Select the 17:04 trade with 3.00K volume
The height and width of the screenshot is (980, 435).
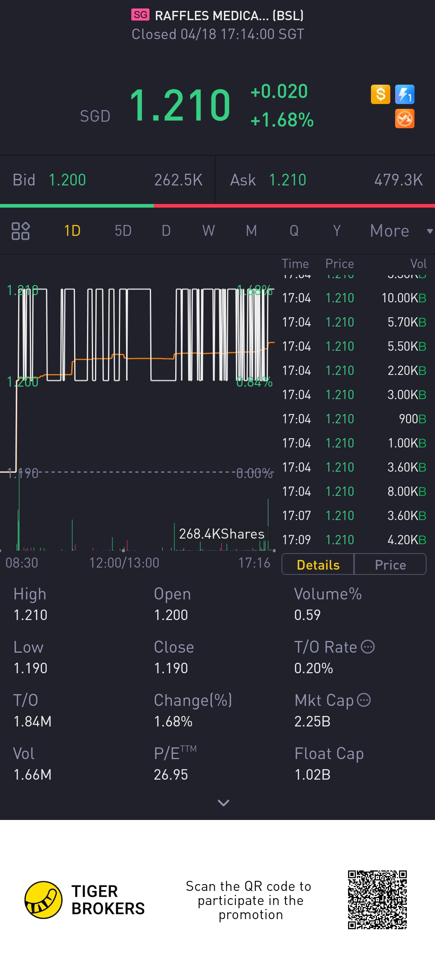tap(354, 395)
